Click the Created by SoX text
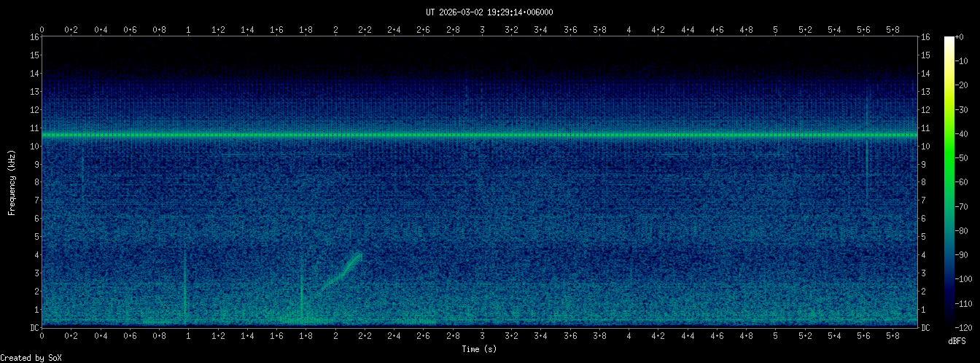Viewport: 980px width, 363px height. click(26, 358)
